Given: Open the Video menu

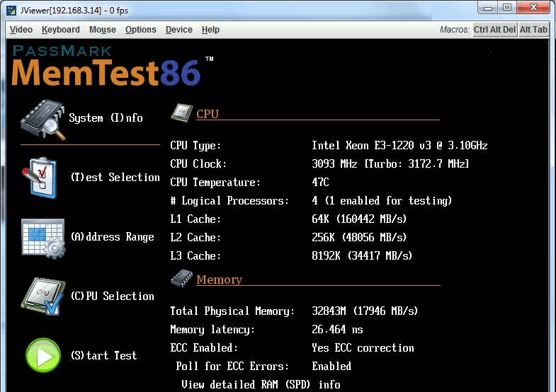Looking at the screenshot, I should tap(21, 30).
